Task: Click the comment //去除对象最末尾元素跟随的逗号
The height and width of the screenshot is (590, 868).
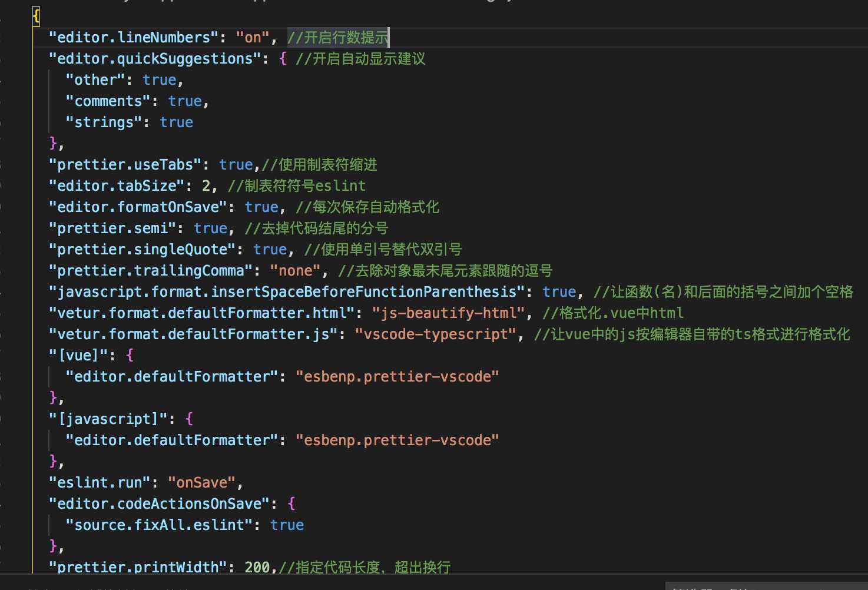Action: [445, 271]
